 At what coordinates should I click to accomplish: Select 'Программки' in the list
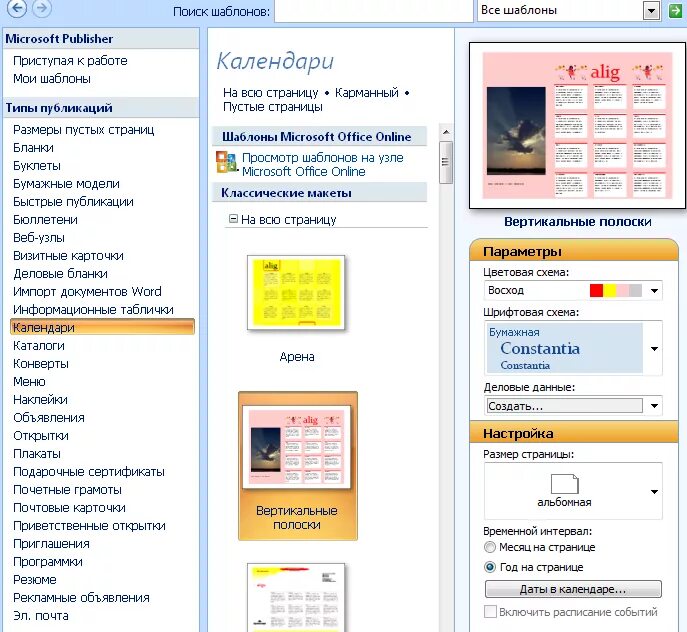48,561
